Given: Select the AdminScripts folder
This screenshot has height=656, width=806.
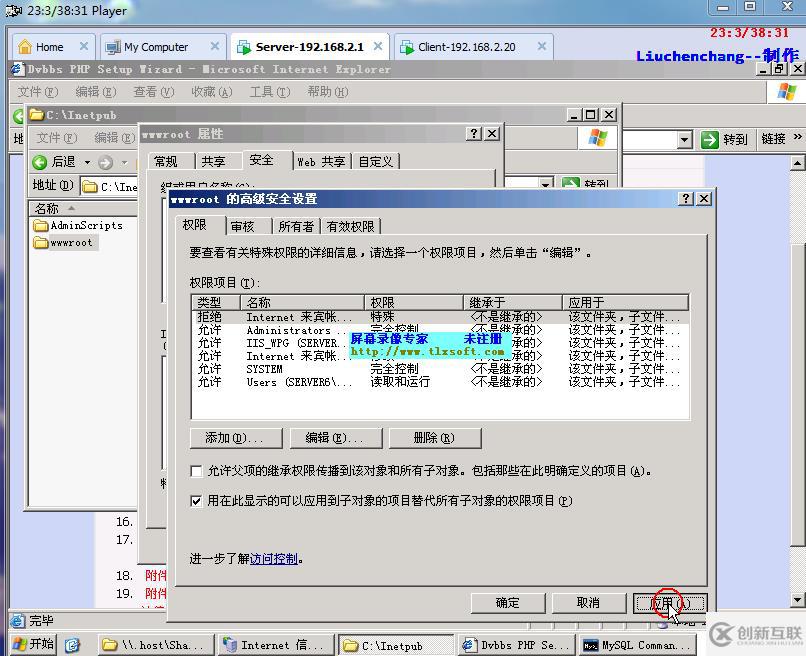Looking at the screenshot, I should tap(78, 225).
